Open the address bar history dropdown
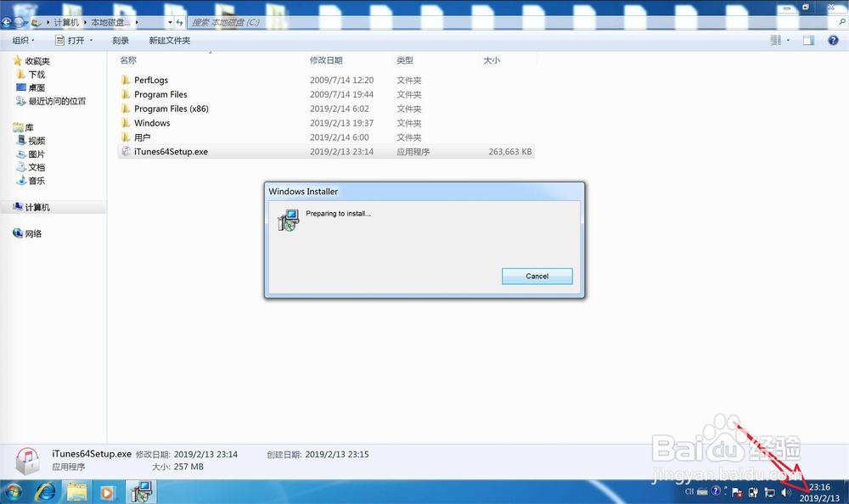Viewport: 849px width, 504px height. coord(170,22)
